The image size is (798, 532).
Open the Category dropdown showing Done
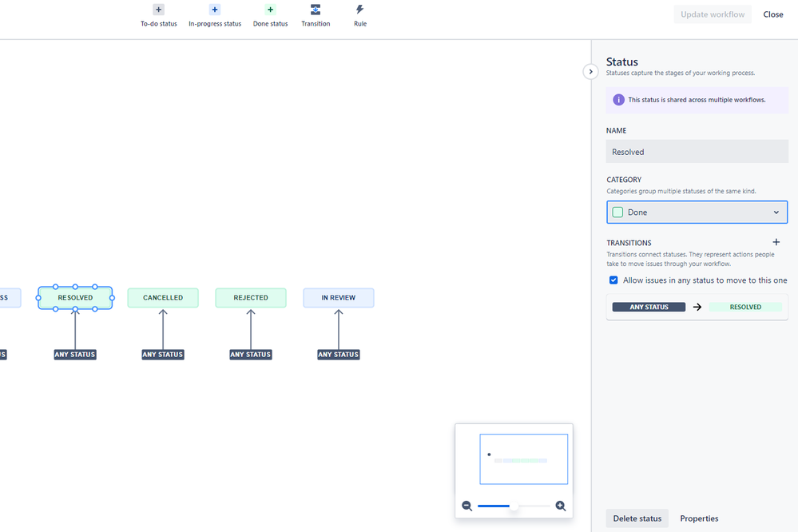click(696, 212)
